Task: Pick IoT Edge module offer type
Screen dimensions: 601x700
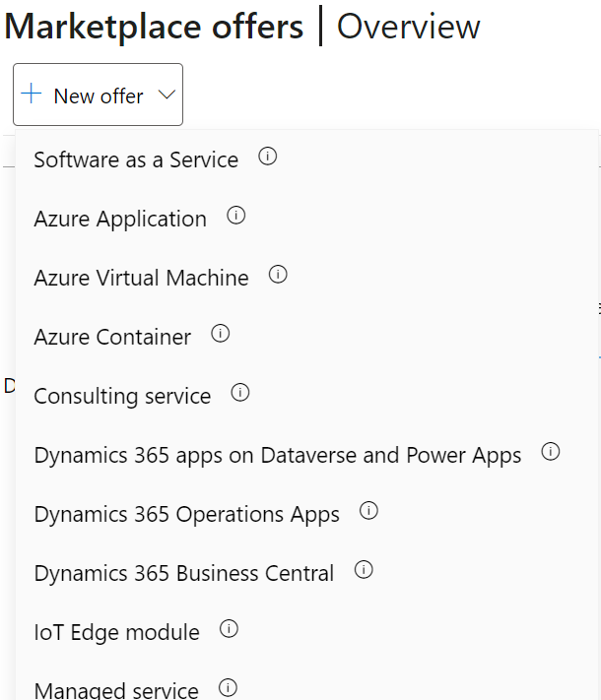Action: click(116, 633)
